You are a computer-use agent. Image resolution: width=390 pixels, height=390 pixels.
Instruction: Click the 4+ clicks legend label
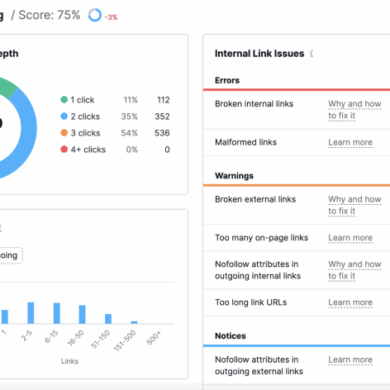tap(88, 150)
